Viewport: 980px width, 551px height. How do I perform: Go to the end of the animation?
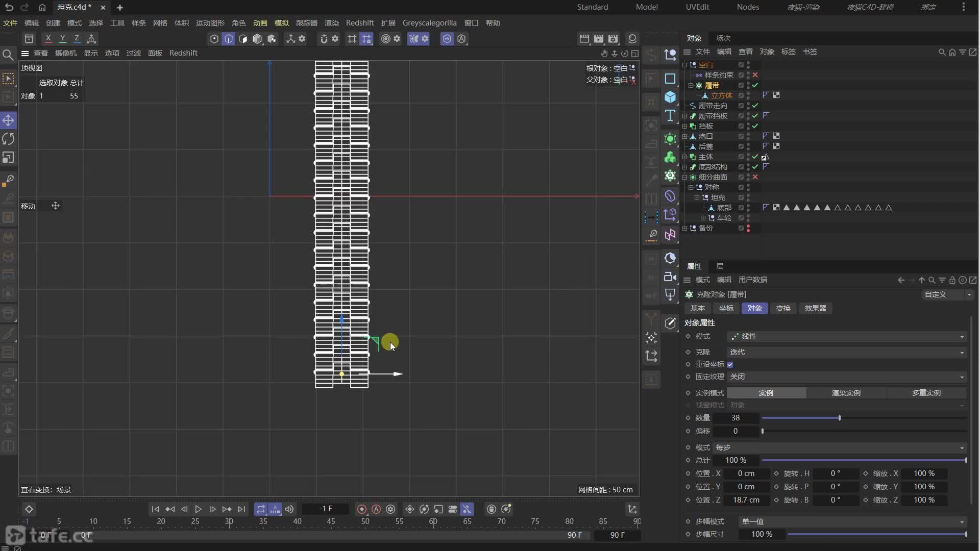pyautogui.click(x=241, y=509)
